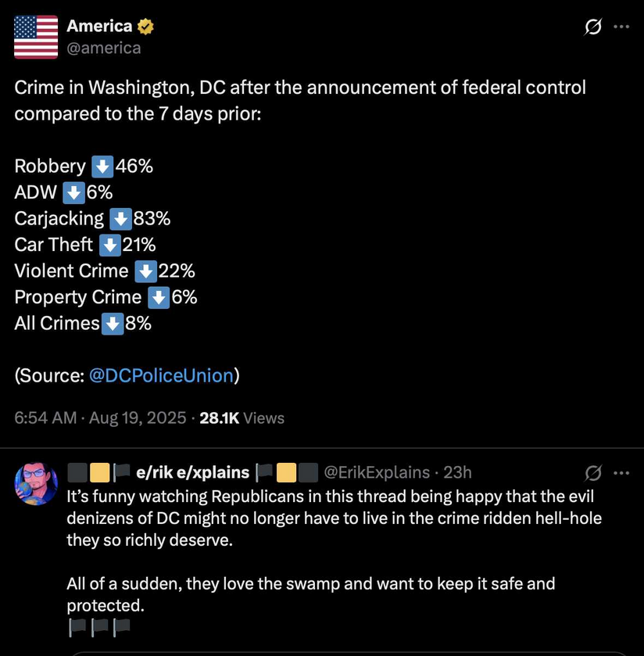Open the @america handle
The height and width of the screenshot is (656, 644).
104,48
